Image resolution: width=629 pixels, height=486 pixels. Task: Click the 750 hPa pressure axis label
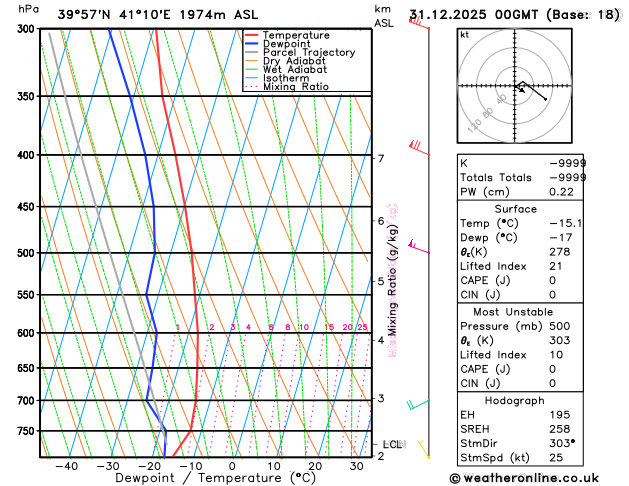pyautogui.click(x=26, y=431)
